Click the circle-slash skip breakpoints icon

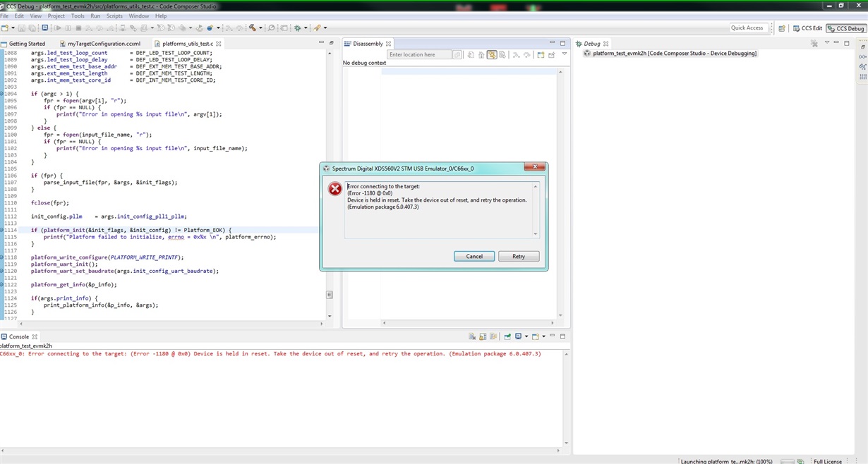click(271, 28)
